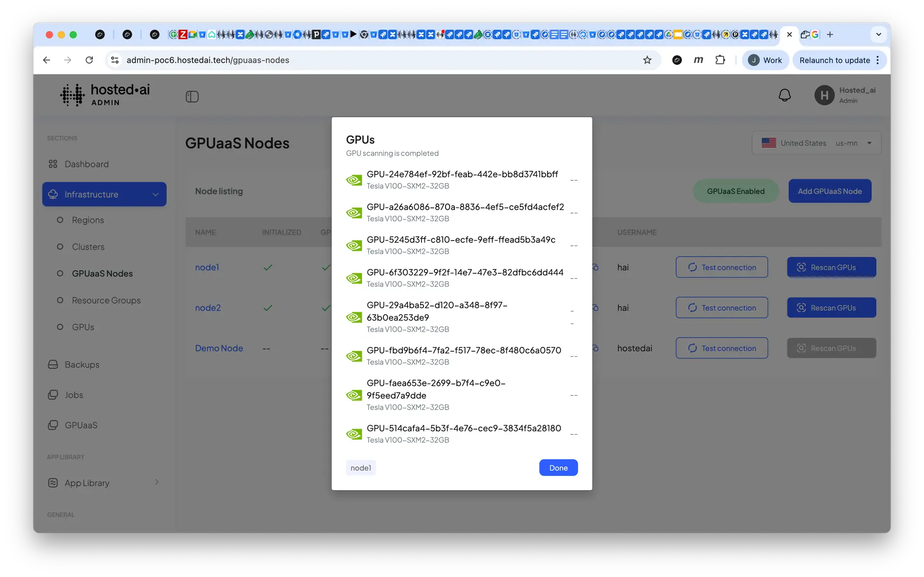Open the notifications bell icon
This screenshot has width=924, height=577.
point(785,95)
